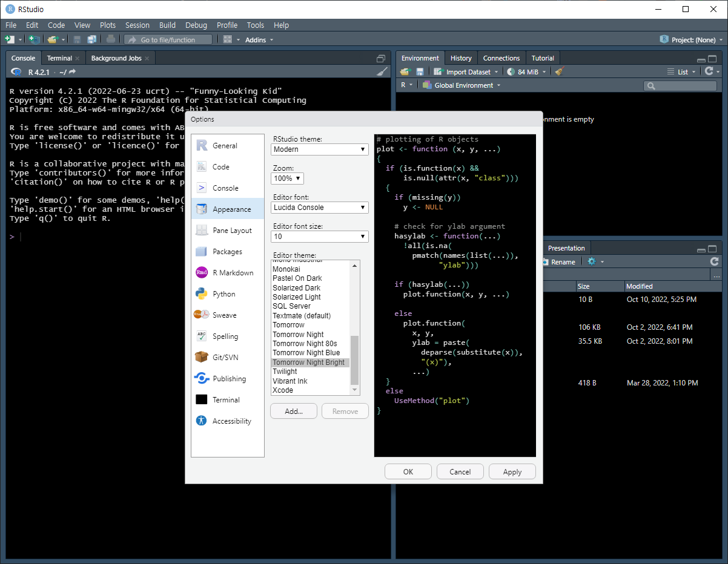Select the Packages category in Options

228,251
